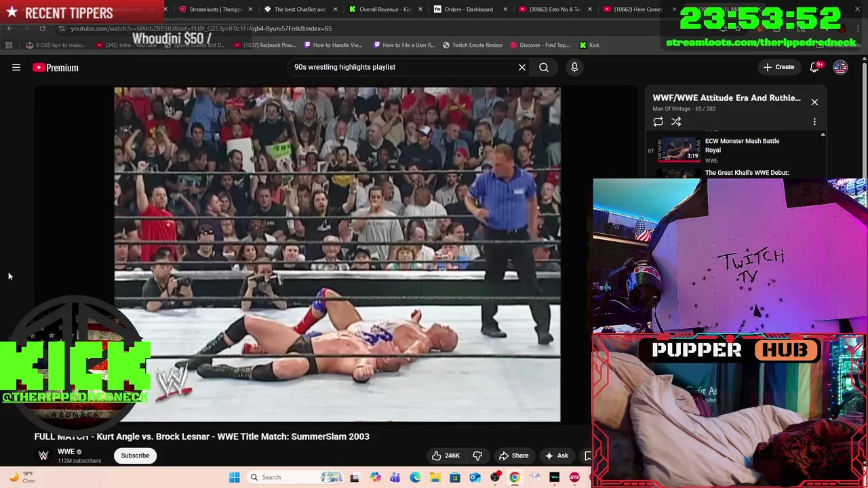The image size is (868, 488).
Task: Open 'How to File a User R...' bookmark
Action: (404, 45)
